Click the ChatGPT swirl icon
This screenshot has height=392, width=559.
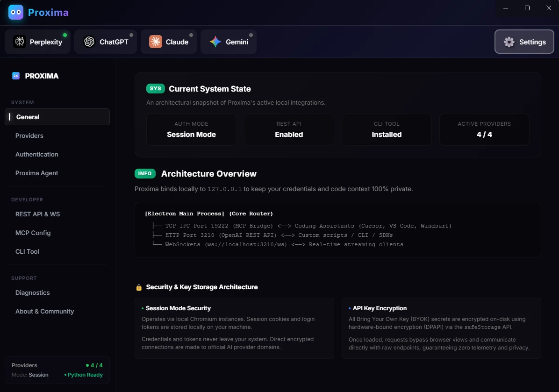pos(89,42)
